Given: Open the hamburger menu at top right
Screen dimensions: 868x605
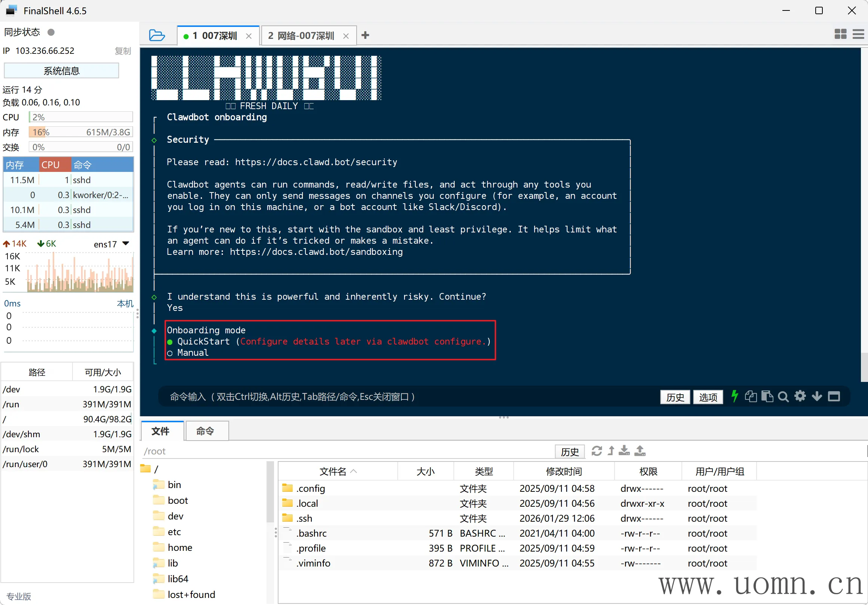Looking at the screenshot, I should 858,34.
